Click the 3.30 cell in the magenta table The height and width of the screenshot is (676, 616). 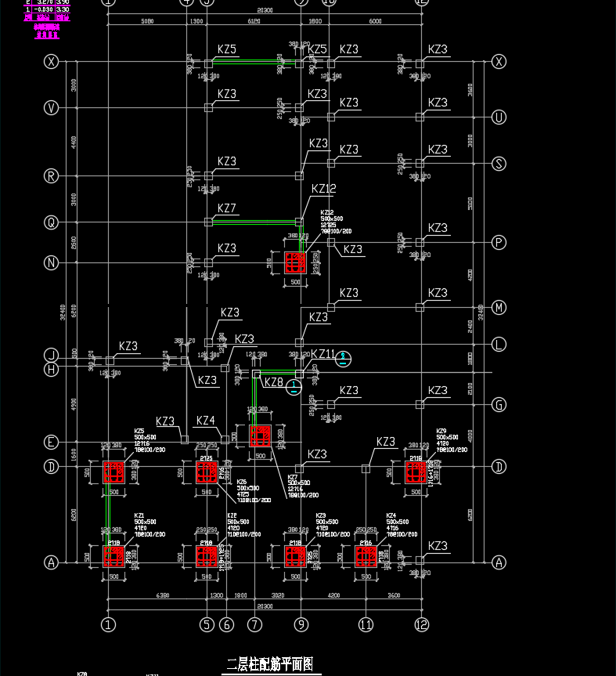(63, 9)
